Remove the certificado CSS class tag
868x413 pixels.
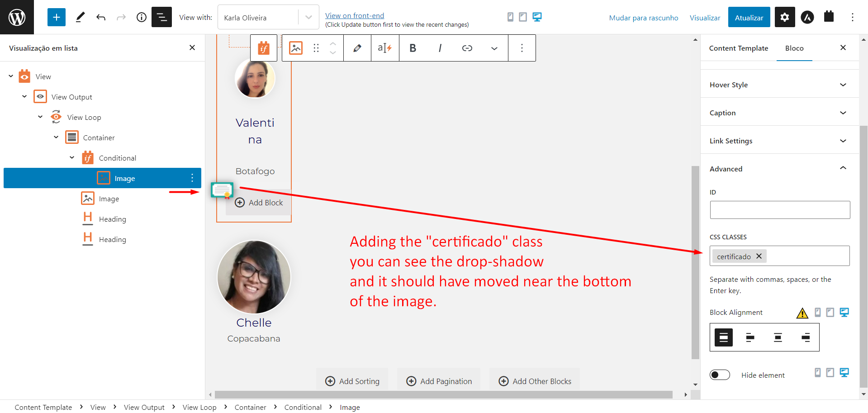coord(759,256)
